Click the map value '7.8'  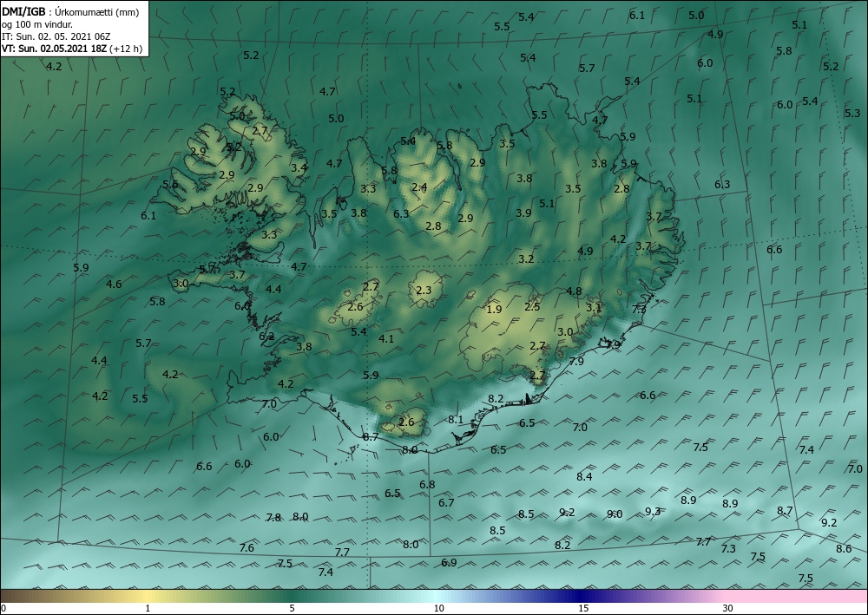pos(273,517)
